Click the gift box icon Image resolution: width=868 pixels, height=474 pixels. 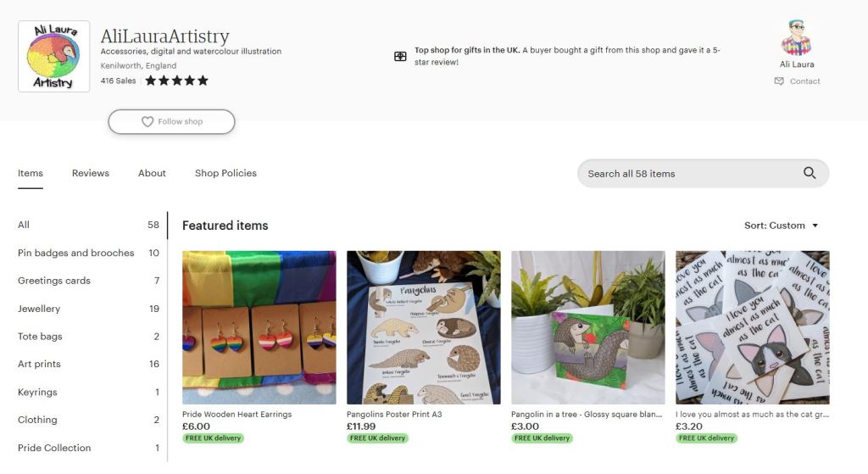pyautogui.click(x=400, y=56)
